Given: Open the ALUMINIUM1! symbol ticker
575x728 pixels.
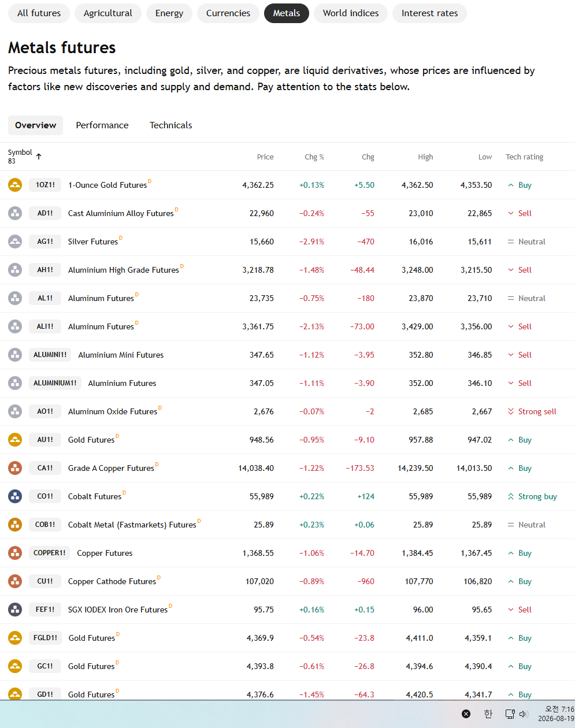Looking at the screenshot, I should [55, 383].
